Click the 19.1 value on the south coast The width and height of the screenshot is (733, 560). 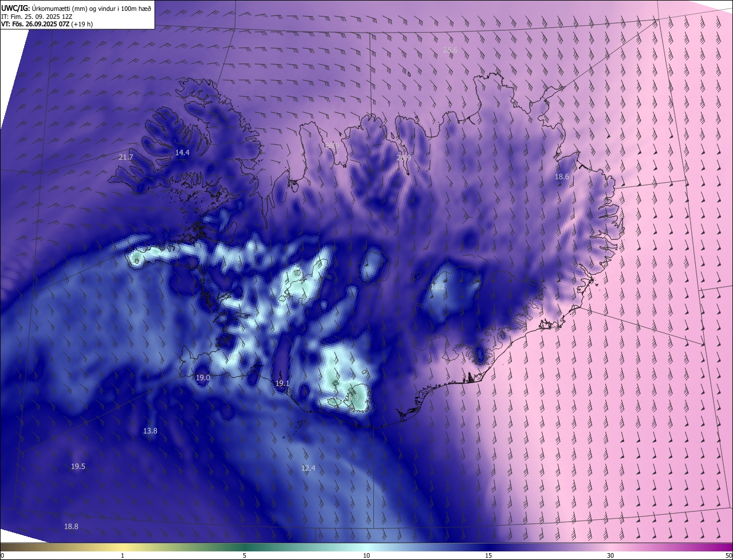pyautogui.click(x=282, y=384)
